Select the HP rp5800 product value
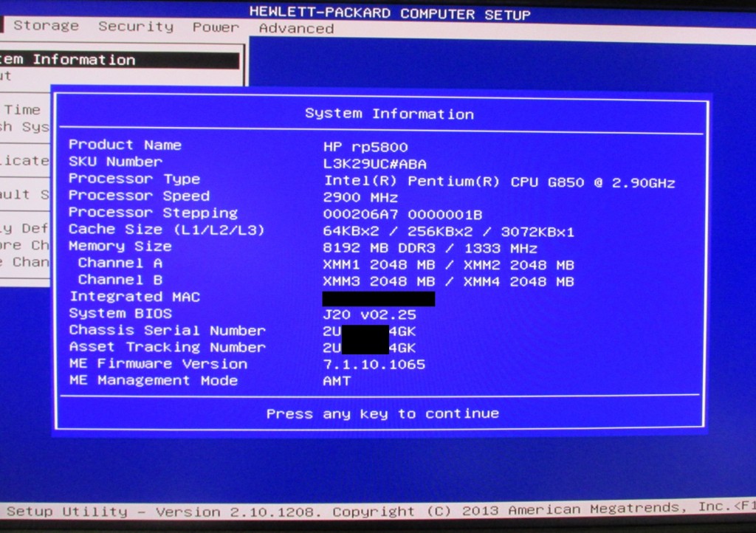 coord(365,147)
